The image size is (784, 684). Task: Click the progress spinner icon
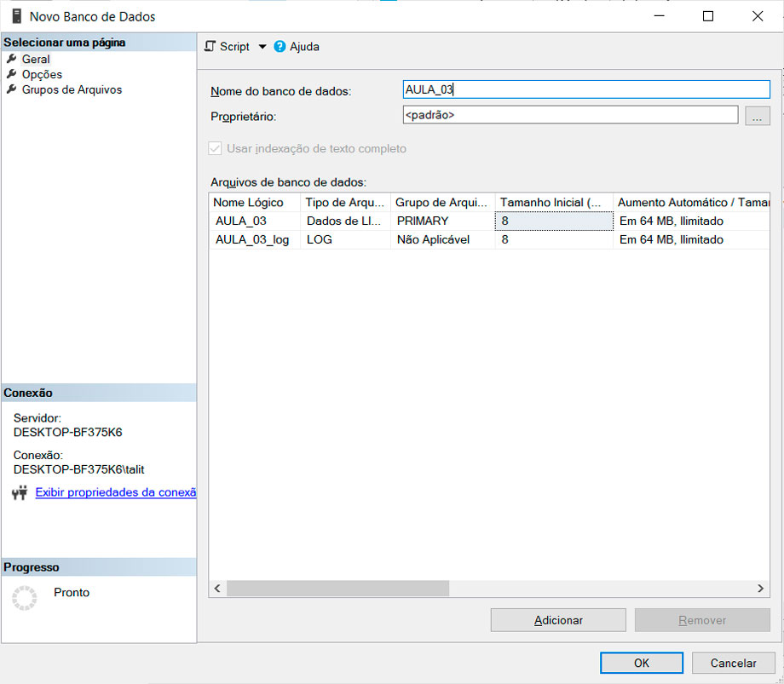click(x=25, y=598)
